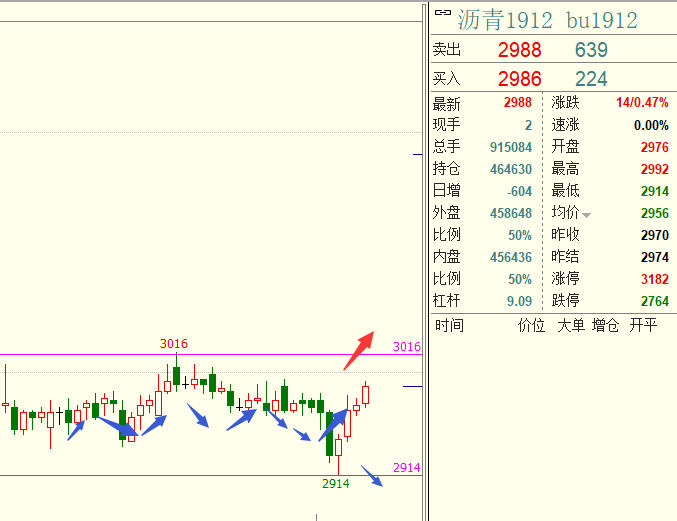Image resolution: width=677 pixels, height=521 pixels.
Task: Click the link icon beside 沥青1912
Action: 443,13
